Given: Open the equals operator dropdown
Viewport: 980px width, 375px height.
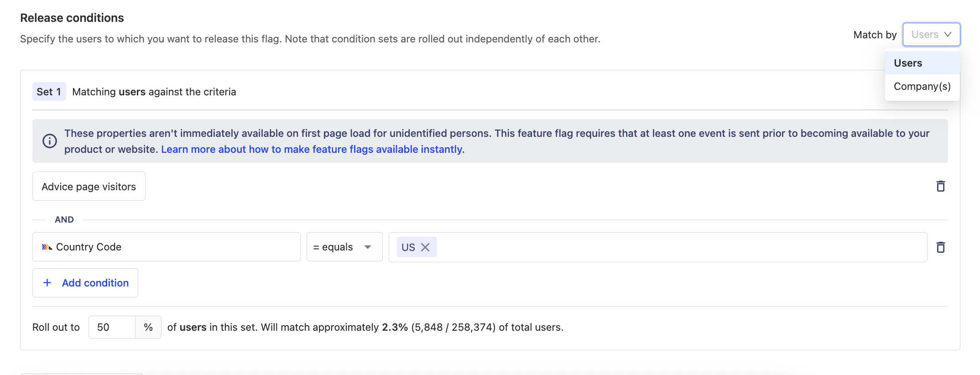Looking at the screenshot, I should (344, 247).
